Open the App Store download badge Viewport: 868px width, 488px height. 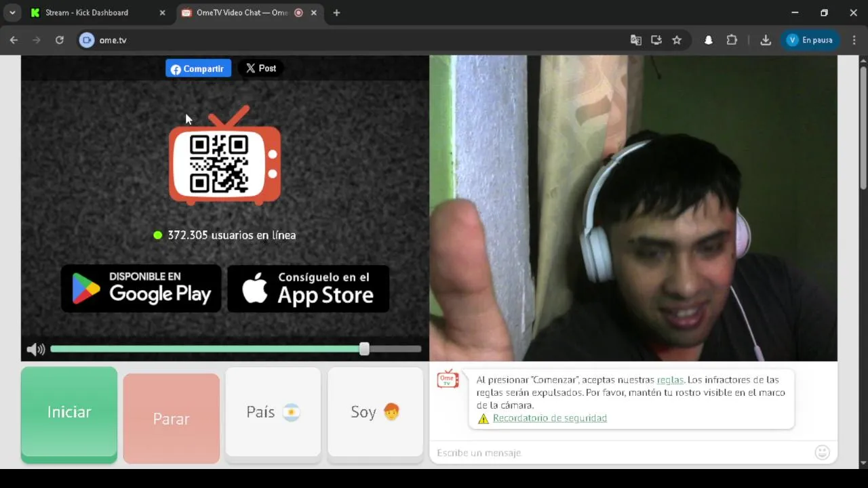[x=309, y=288]
